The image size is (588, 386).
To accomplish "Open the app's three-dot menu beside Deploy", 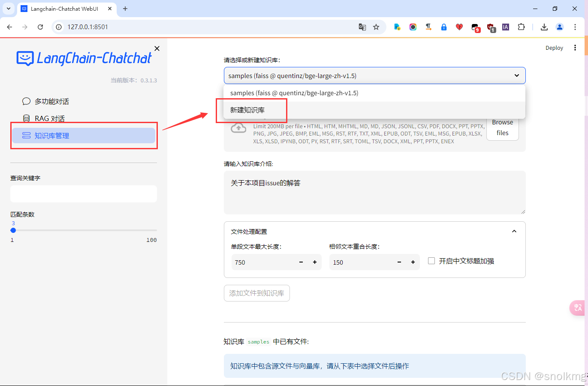I will (x=575, y=48).
